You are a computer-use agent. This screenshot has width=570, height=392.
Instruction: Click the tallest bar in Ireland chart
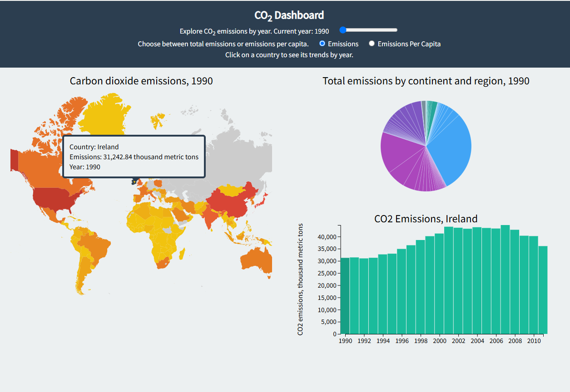(505, 279)
